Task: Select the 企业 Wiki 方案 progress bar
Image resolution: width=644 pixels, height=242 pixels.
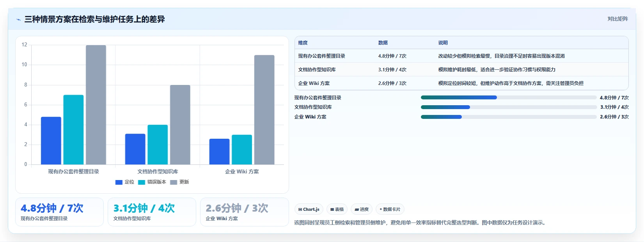Action: 509,117
